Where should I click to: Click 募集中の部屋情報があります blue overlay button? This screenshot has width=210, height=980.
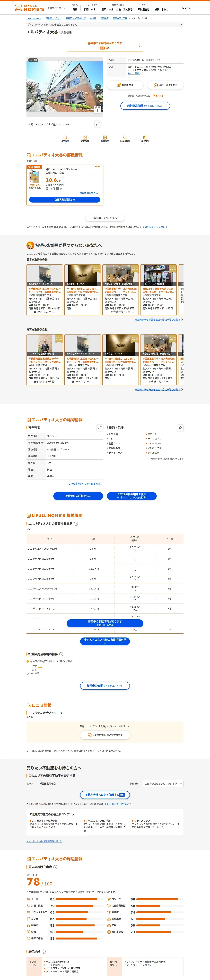[x=105, y=623]
